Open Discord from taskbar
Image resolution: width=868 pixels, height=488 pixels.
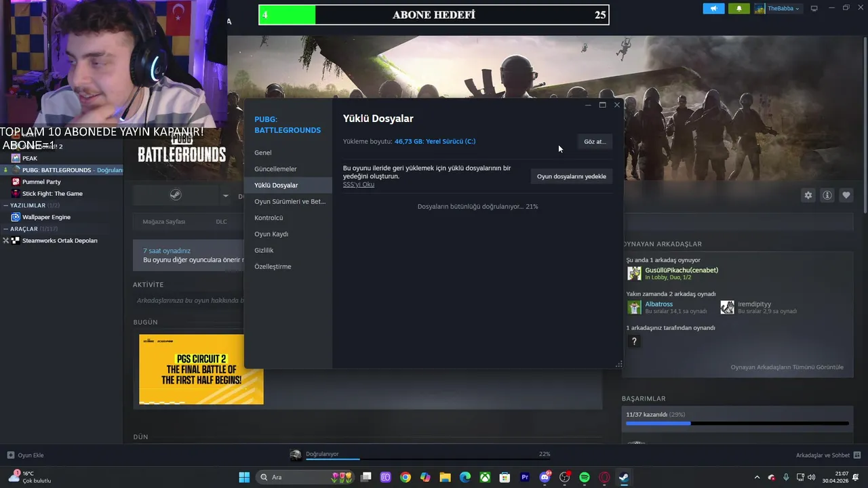[545, 477]
